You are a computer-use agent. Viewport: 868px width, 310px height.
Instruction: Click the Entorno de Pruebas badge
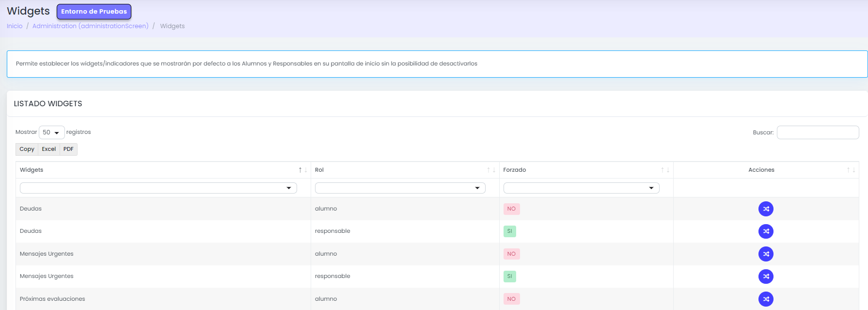point(94,12)
